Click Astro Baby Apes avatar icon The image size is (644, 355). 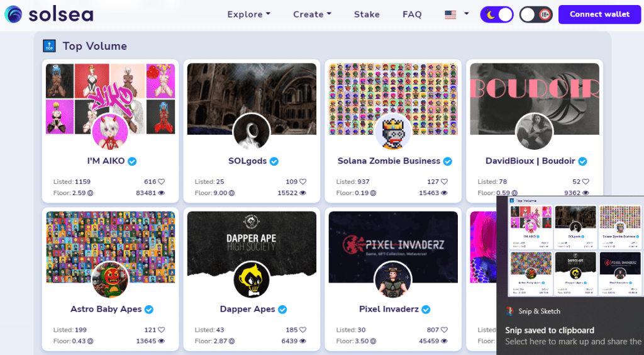(110, 280)
